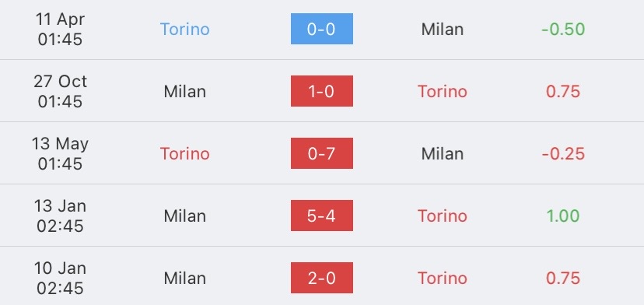Select the green 1.00 handicap value
The height and width of the screenshot is (305, 644).
pyautogui.click(x=563, y=216)
